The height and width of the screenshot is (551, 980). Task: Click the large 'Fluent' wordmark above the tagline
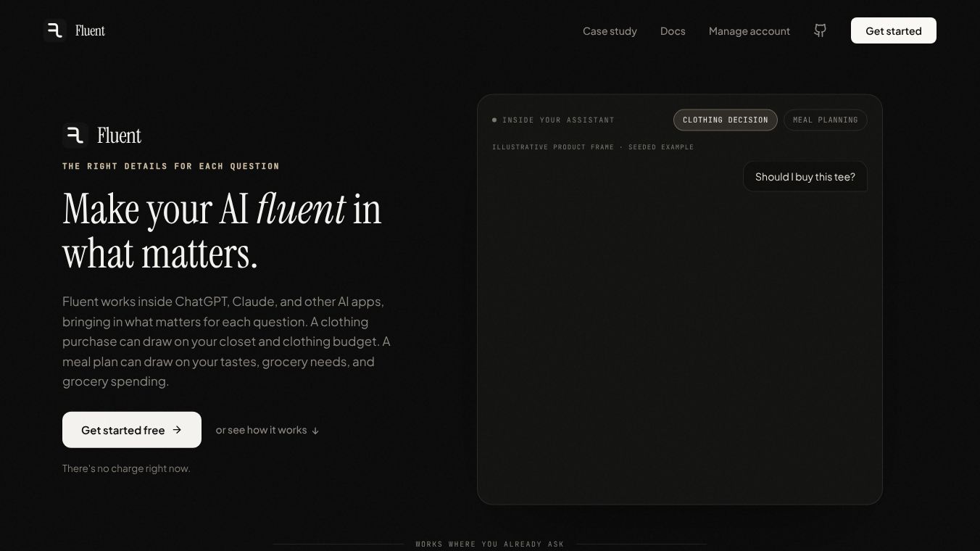[120, 136]
